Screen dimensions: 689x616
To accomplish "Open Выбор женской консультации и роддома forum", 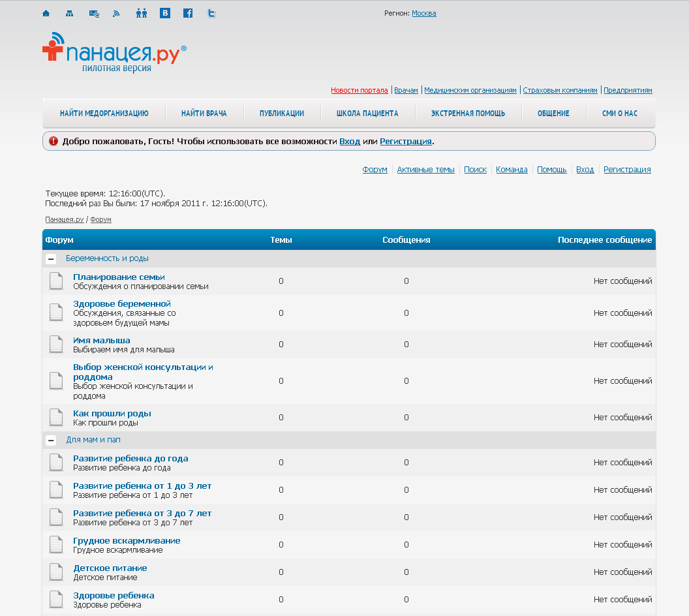I will point(143,372).
